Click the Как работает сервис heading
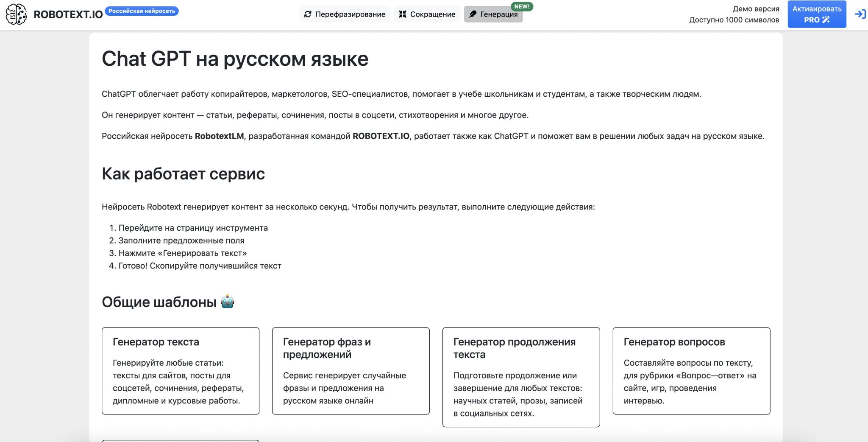Viewport: 868px width, 442px height. pyautogui.click(x=183, y=174)
